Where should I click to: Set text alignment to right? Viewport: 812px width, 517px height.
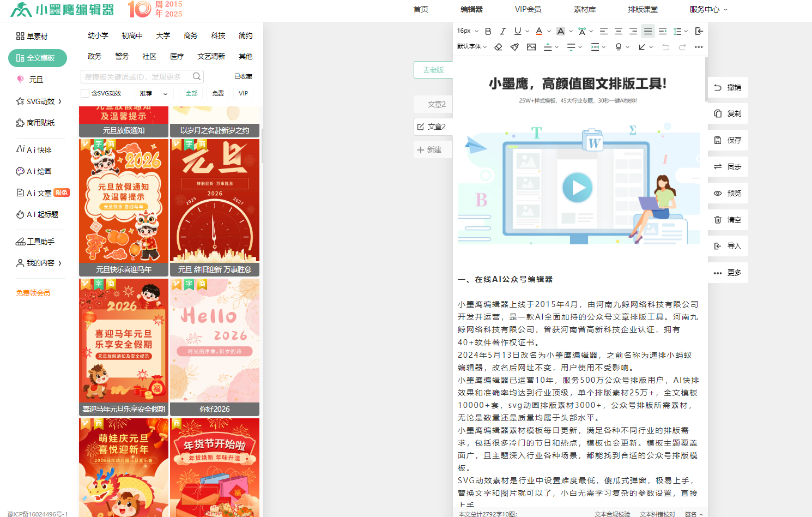(x=633, y=31)
